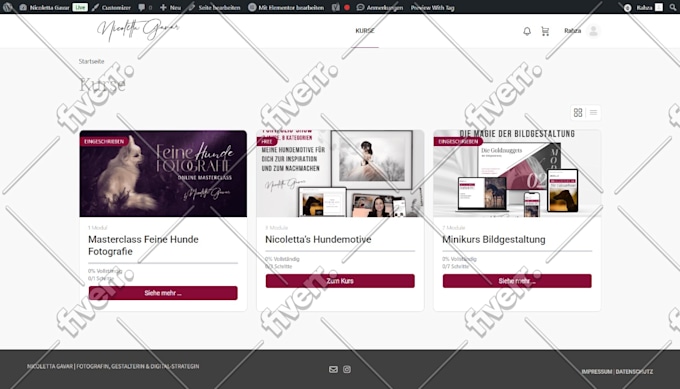Click the email envelope icon in footer
The width and height of the screenshot is (680, 389).
333,369
